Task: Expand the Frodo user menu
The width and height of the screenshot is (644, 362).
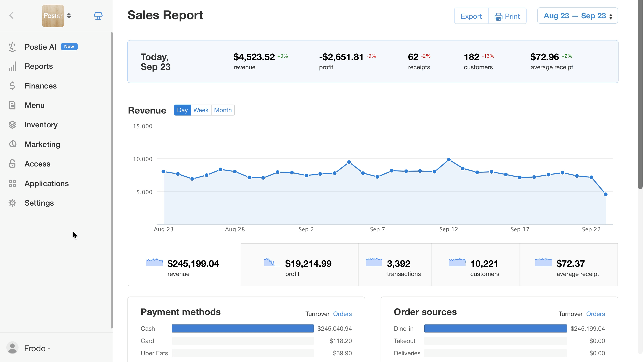Action: pos(37,348)
